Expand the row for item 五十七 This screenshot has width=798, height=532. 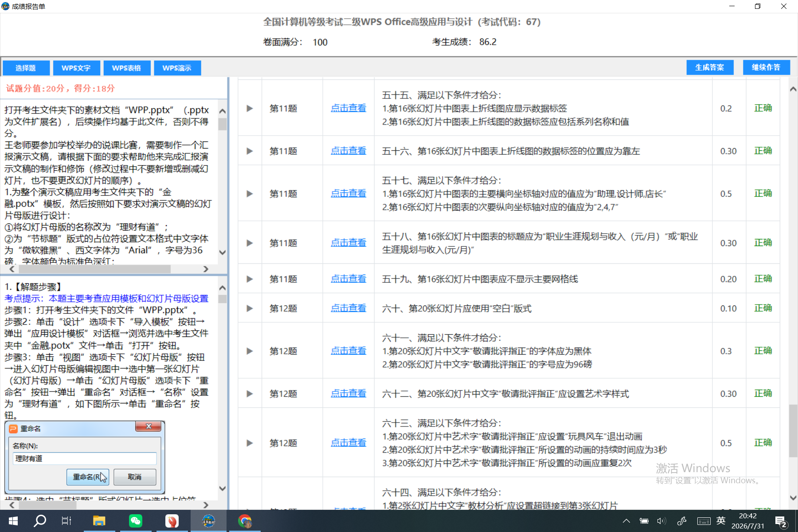[x=250, y=194]
